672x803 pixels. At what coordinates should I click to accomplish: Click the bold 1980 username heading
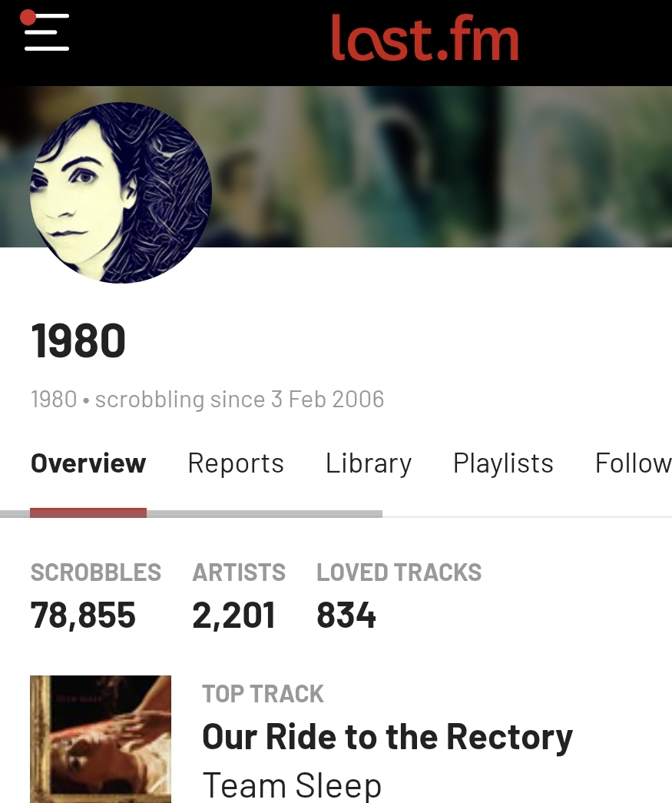[78, 341]
